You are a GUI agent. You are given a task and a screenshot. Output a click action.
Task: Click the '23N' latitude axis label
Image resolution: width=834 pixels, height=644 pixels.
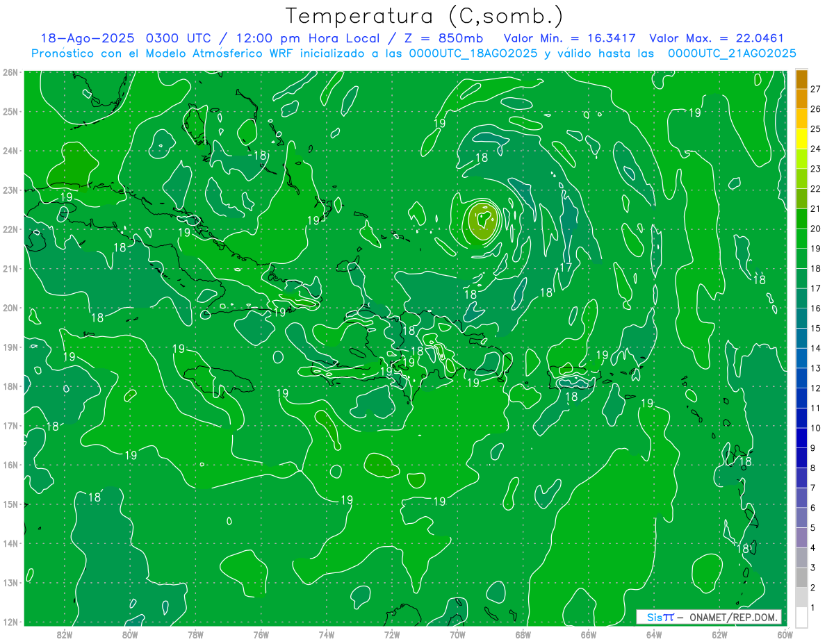(10, 190)
